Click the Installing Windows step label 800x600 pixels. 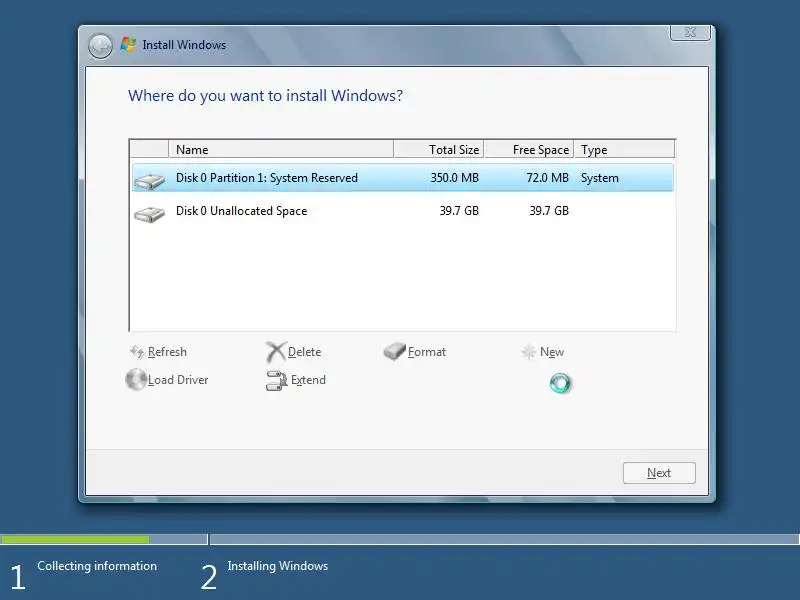pos(278,566)
